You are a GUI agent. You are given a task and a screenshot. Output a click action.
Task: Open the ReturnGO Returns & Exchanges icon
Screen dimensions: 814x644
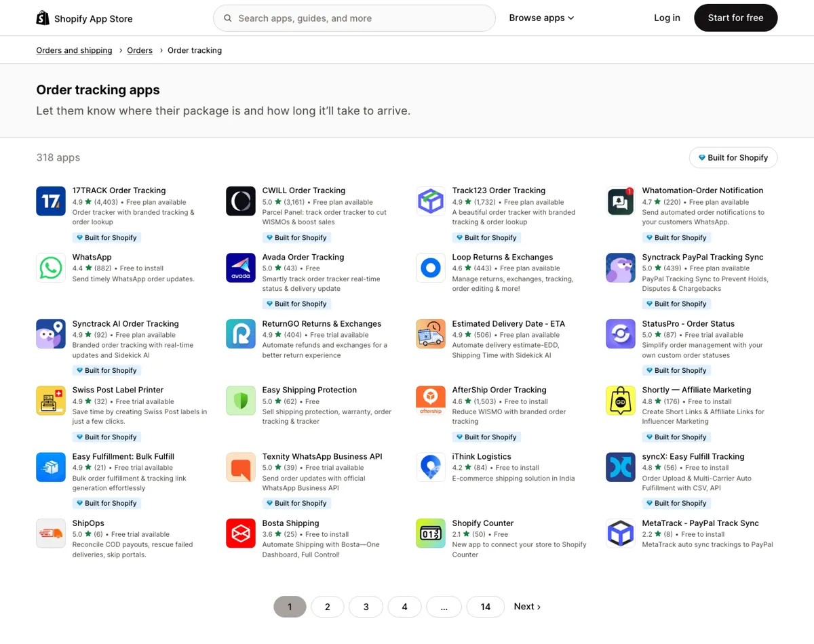point(241,334)
